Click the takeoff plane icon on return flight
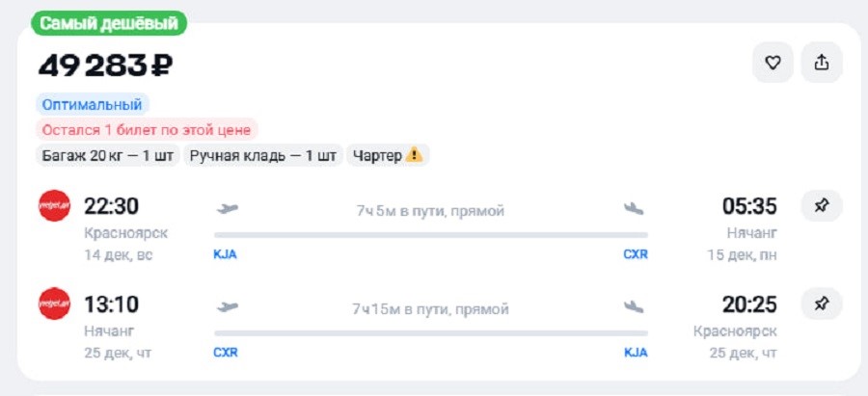The height and width of the screenshot is (396, 868). tap(228, 307)
